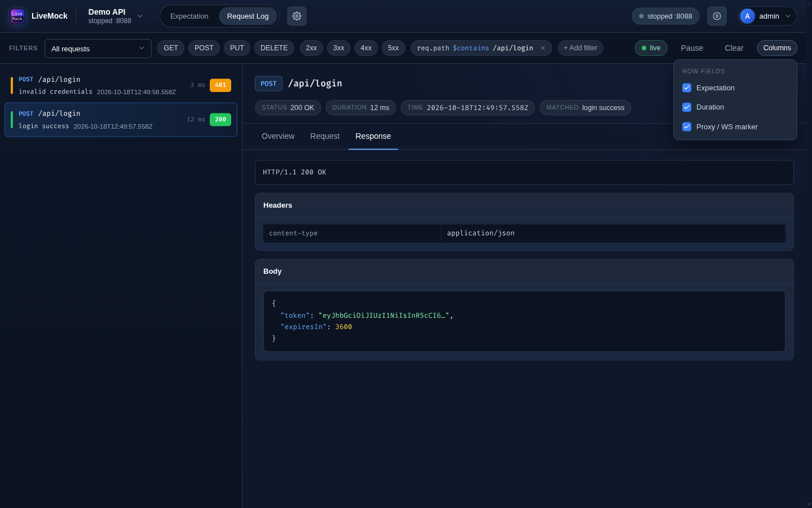The width and height of the screenshot is (812, 508).
Task: Open the admin user menu chevron
Action: pyautogui.click(x=788, y=16)
